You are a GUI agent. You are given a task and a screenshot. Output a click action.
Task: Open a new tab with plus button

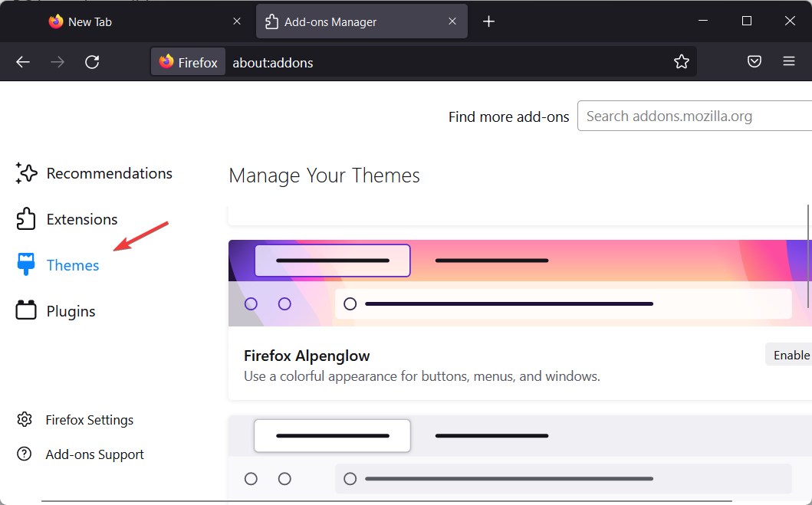(x=489, y=21)
